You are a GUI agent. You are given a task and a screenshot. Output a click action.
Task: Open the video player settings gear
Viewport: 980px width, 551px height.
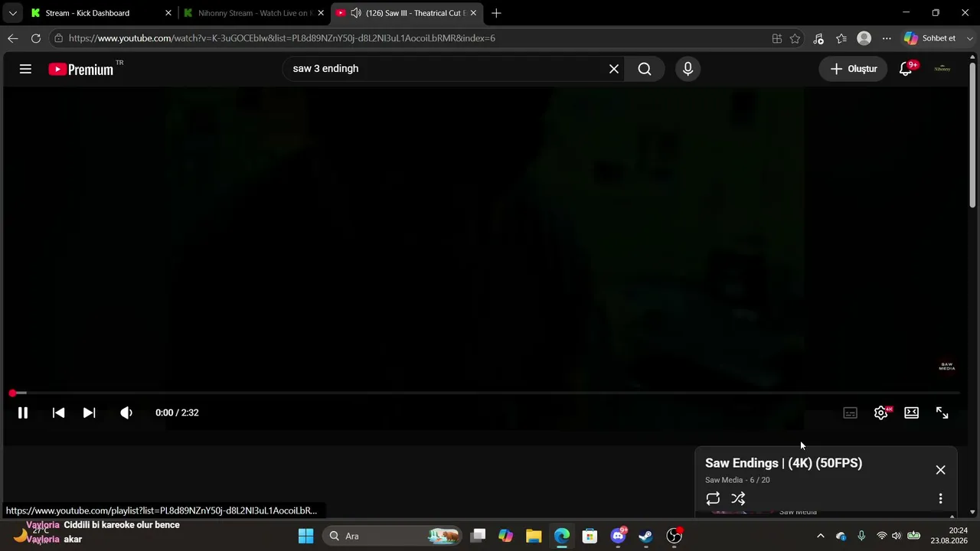point(881,412)
